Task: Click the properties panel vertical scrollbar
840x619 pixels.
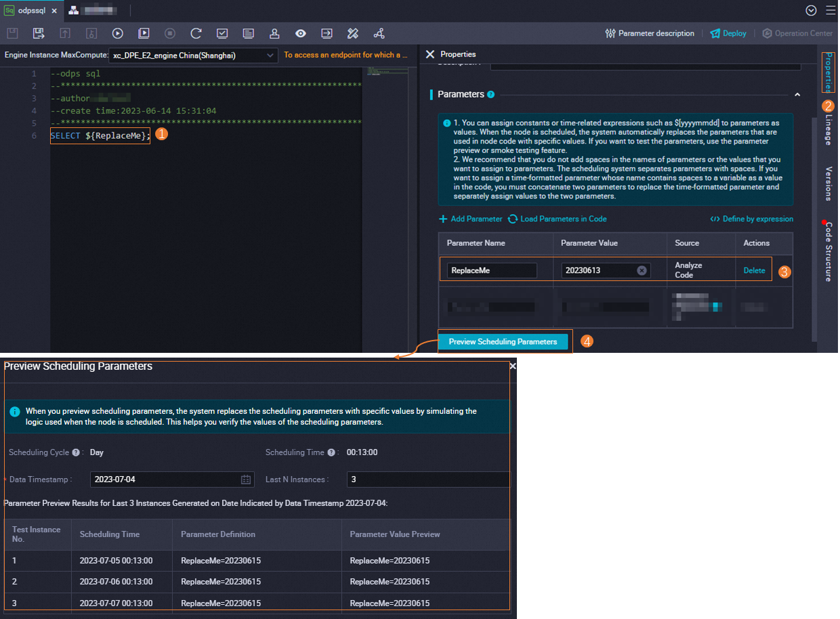Action: (x=814, y=230)
